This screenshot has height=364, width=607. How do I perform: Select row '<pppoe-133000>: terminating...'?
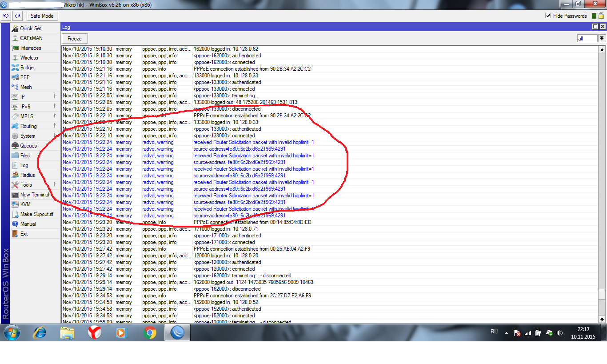330,96
